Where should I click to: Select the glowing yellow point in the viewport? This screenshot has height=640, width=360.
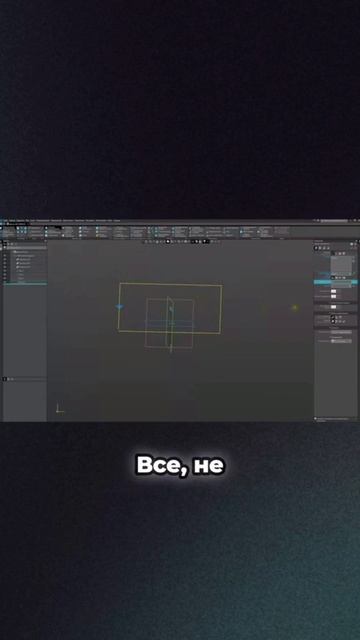pos(295,307)
